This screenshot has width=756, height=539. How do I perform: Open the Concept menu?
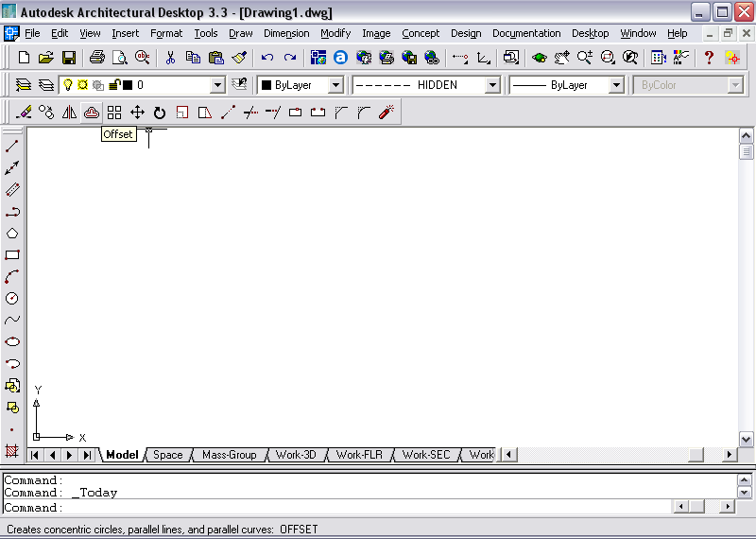421,33
